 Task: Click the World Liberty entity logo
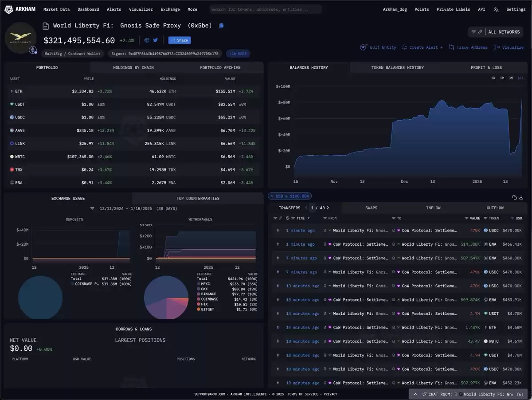click(x=21, y=38)
